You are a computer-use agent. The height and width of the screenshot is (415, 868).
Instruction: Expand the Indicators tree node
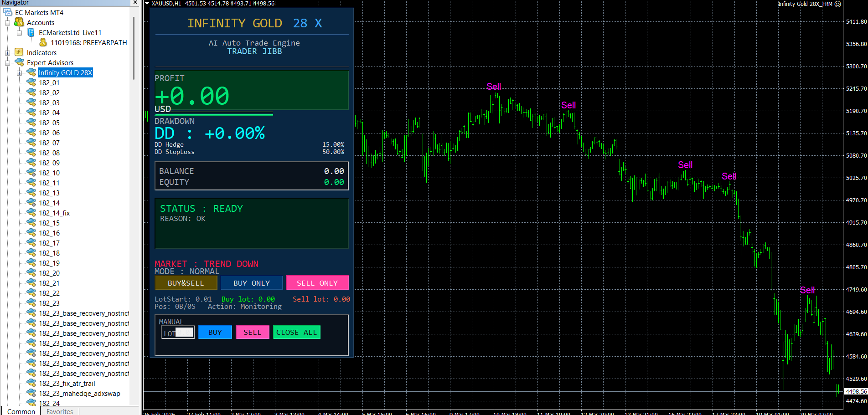pos(7,53)
